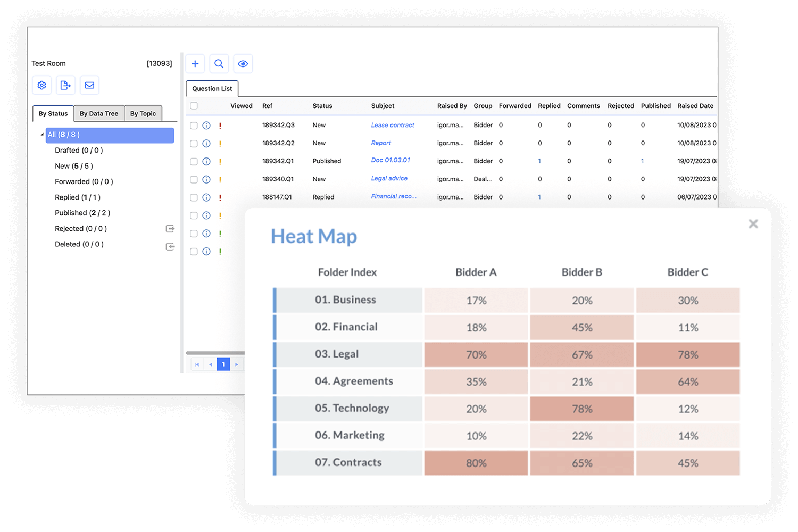Image resolution: width=798 pixels, height=532 pixels.
Task: Switch to the By Topic tab
Action: coord(143,114)
